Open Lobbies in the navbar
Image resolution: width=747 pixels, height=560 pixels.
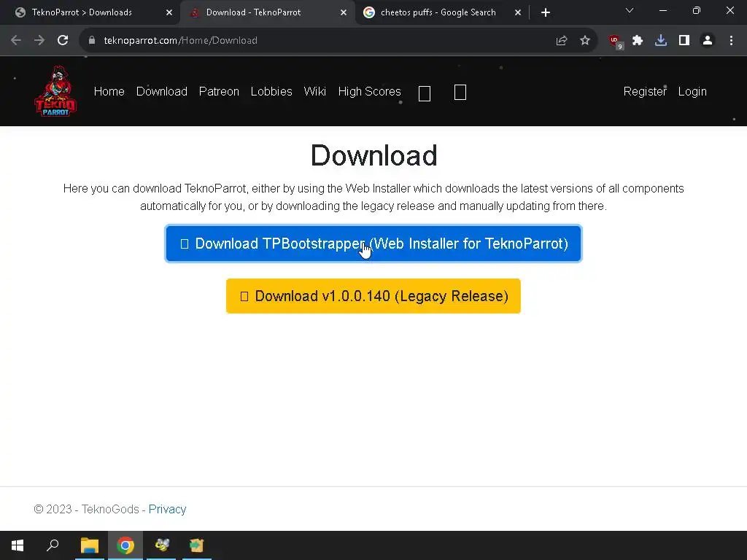pyautogui.click(x=271, y=91)
